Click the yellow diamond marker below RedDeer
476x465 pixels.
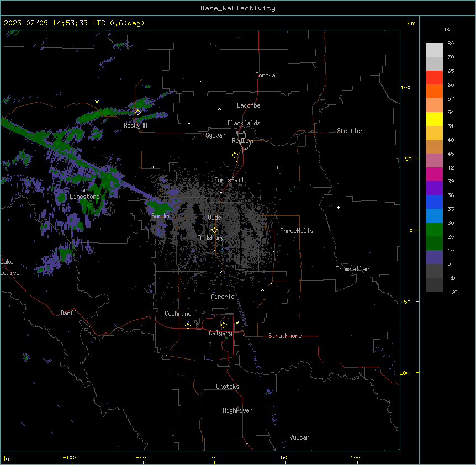235,155
